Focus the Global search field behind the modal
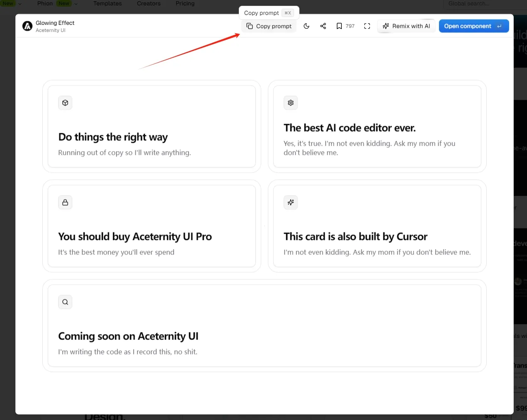The image size is (527, 420). point(485,4)
